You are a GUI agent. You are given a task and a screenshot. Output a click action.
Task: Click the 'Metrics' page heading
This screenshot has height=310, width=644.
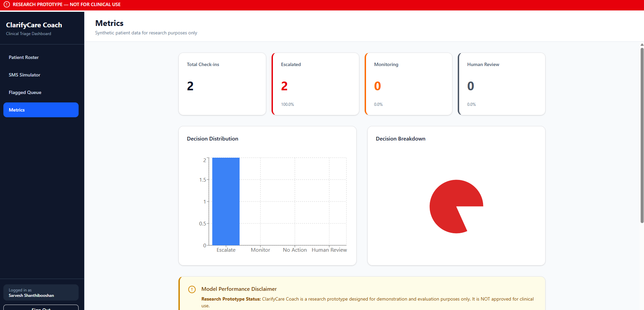(x=109, y=23)
